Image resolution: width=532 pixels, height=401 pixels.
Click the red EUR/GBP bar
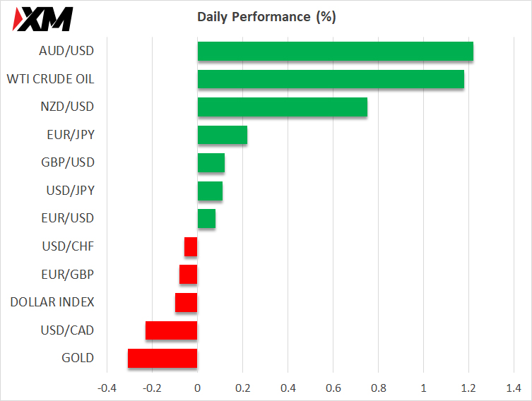(x=189, y=274)
